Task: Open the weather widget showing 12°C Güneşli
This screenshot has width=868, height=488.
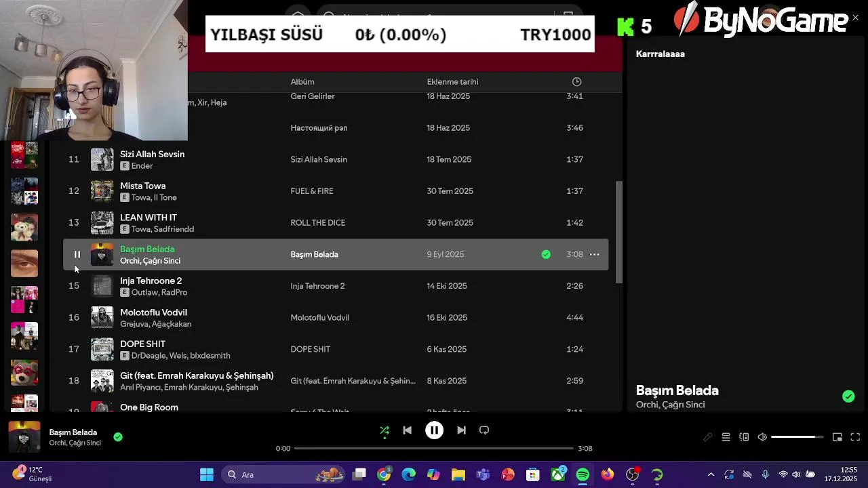Action: (x=31, y=474)
